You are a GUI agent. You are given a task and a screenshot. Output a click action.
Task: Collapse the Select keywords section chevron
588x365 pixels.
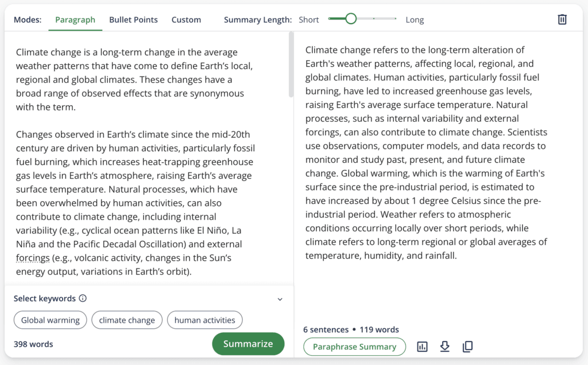(x=280, y=299)
